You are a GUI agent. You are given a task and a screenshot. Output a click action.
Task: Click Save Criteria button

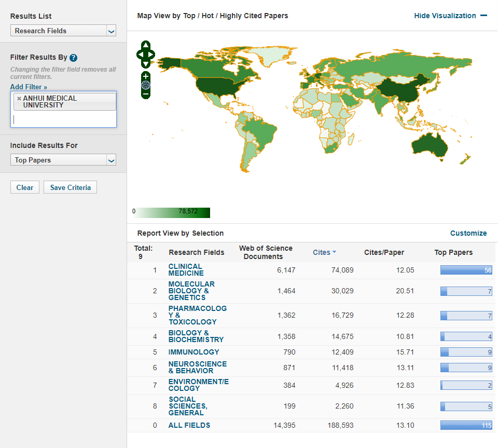[x=70, y=187]
